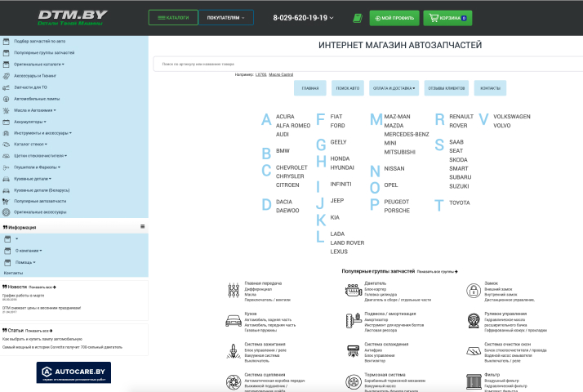Click the Autocare.by banner
583x392 pixels.
(x=73, y=373)
